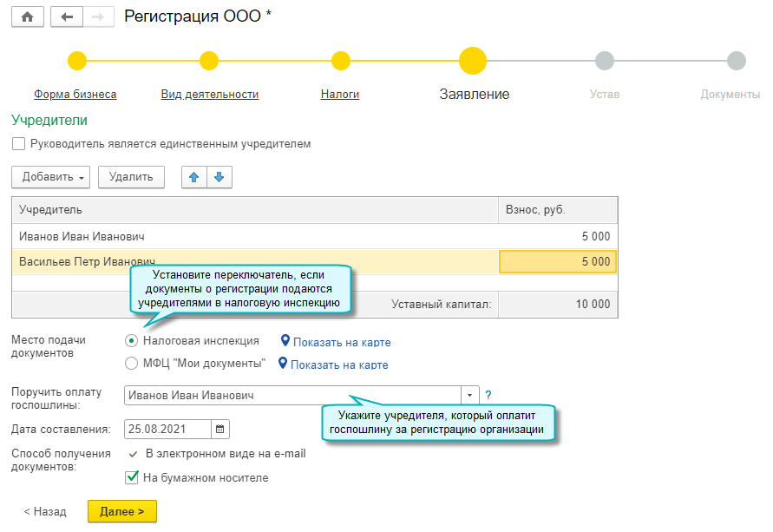
Task: Expand the госпошлина payer dropdown arrow
Action: pos(469,396)
